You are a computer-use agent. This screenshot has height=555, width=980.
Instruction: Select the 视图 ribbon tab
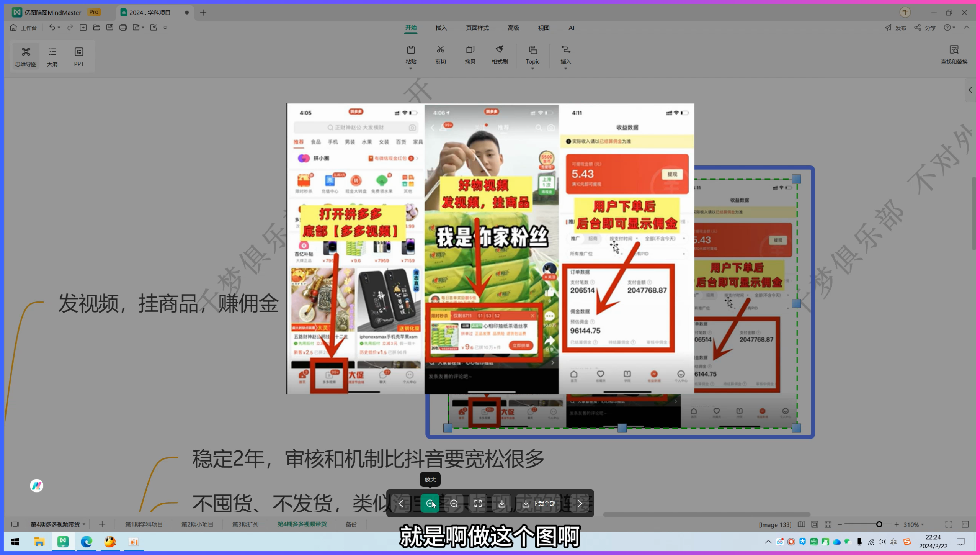pyautogui.click(x=544, y=28)
